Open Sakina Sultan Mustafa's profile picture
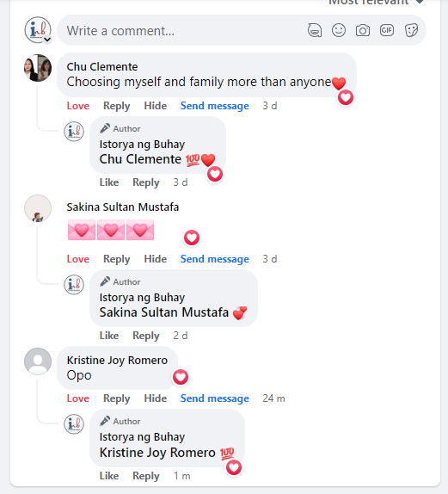448x494 pixels. tap(38, 208)
